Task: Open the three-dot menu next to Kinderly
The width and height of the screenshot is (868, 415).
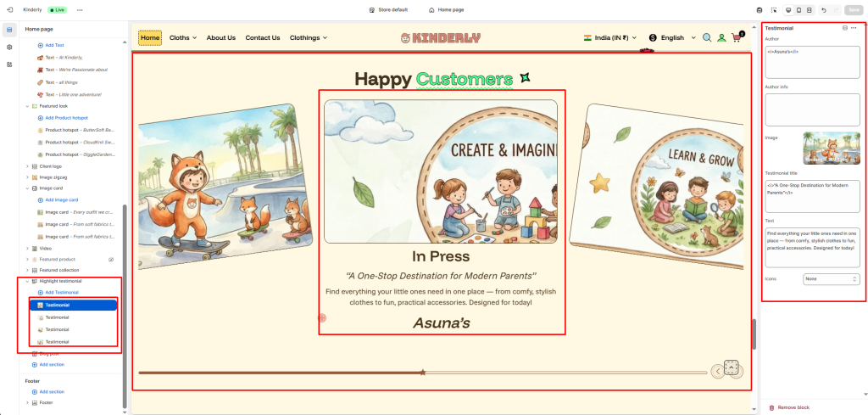Action: [x=80, y=9]
